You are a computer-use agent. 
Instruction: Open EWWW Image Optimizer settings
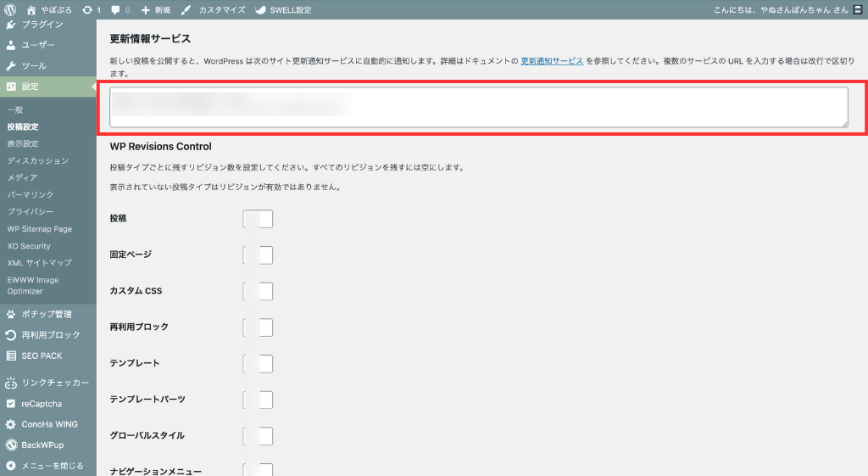pyautogui.click(x=33, y=285)
